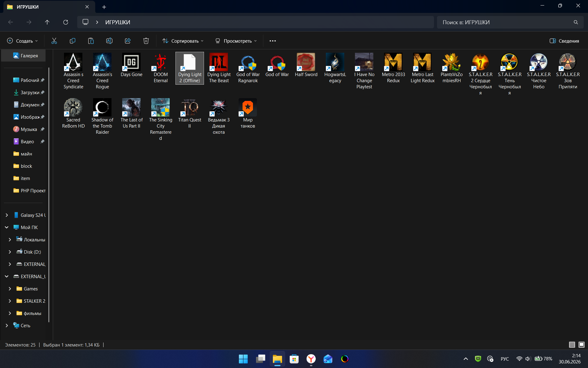The image size is (588, 368).
Task: Show hidden system tray icons
Action: pos(466,359)
